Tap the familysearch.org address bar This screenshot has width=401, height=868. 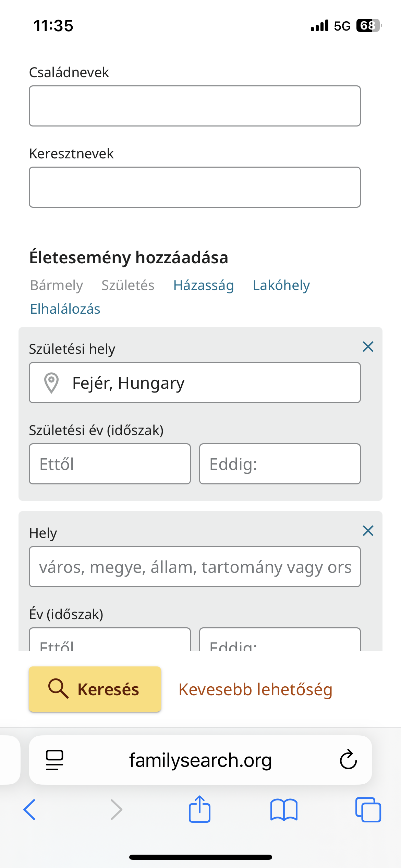click(200, 760)
